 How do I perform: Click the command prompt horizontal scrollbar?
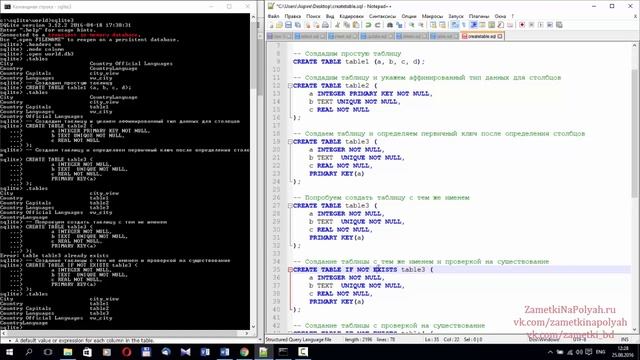(x=124, y=333)
